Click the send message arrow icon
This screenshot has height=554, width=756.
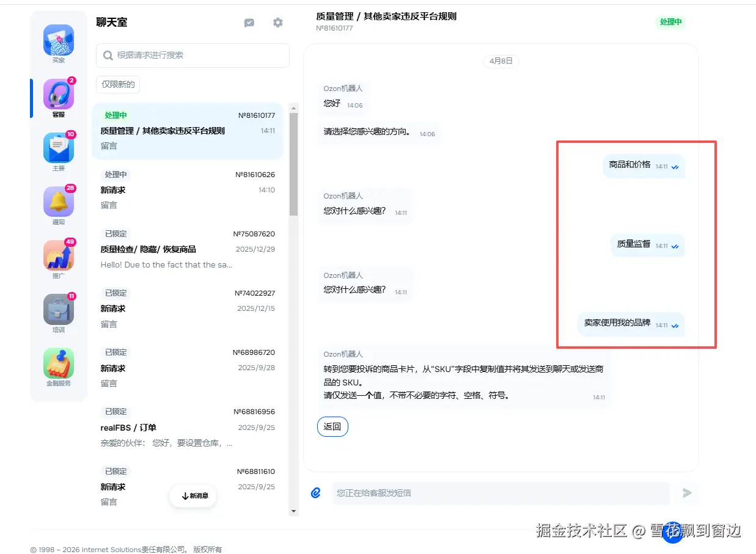687,493
